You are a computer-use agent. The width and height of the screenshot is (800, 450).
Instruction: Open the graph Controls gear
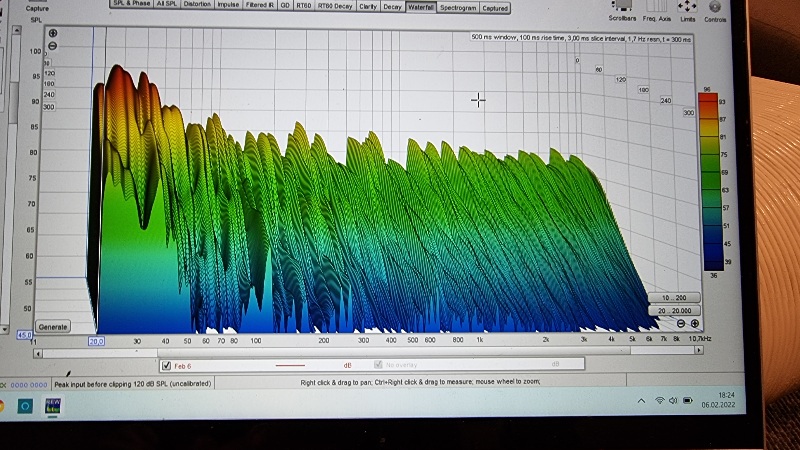coord(716,5)
